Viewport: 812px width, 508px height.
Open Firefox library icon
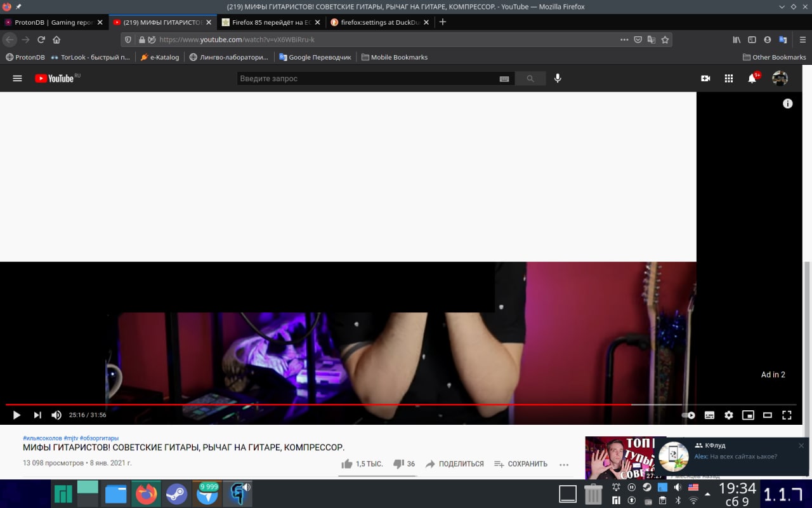click(737, 39)
